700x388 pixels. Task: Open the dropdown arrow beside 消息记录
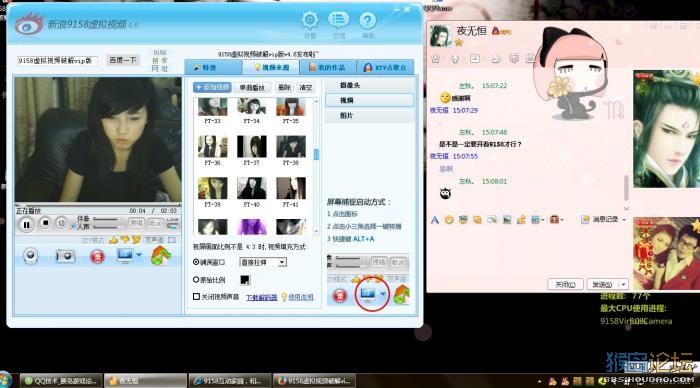tap(624, 219)
